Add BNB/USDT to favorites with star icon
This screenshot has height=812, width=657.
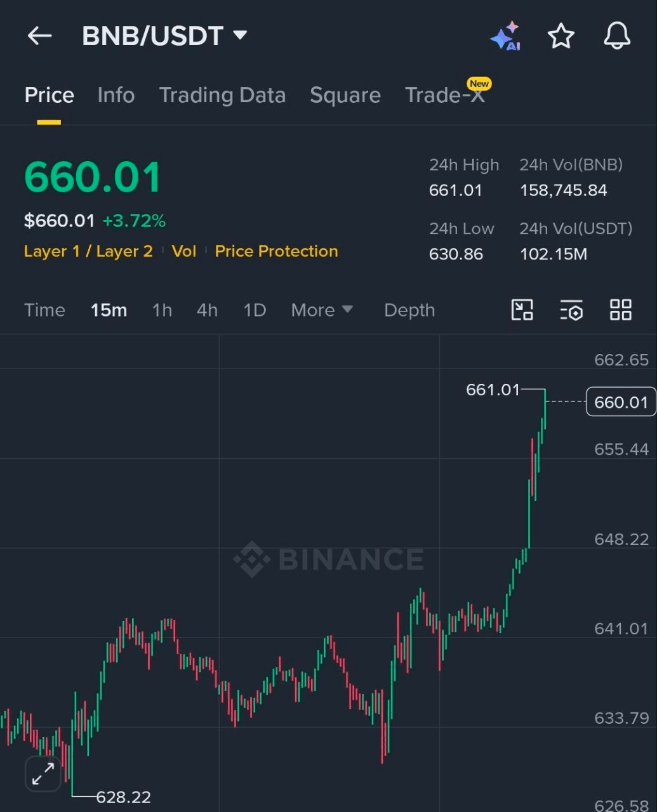point(561,36)
